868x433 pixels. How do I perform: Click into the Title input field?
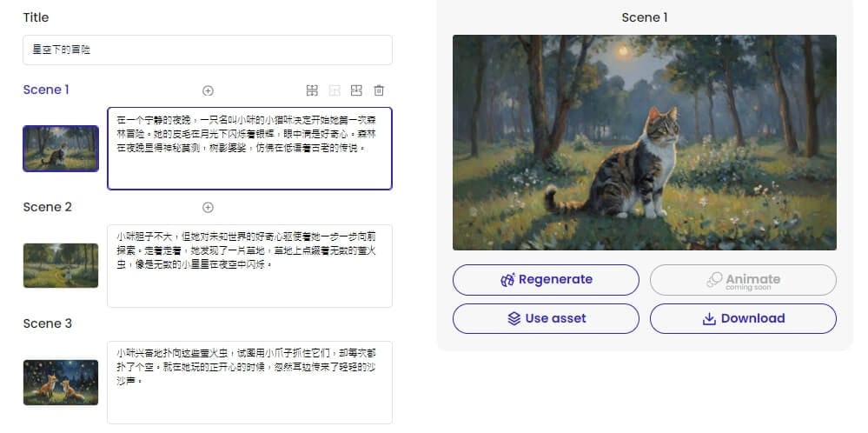(208, 50)
